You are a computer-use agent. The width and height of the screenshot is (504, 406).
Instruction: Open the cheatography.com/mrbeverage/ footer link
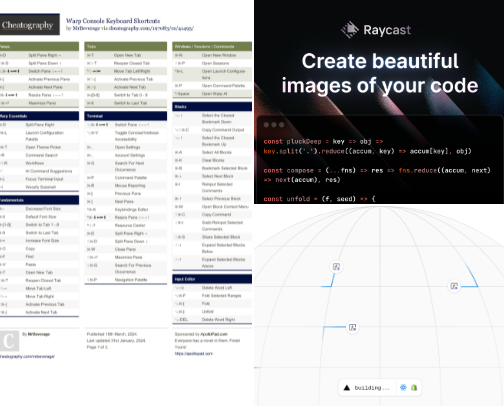pos(27,356)
